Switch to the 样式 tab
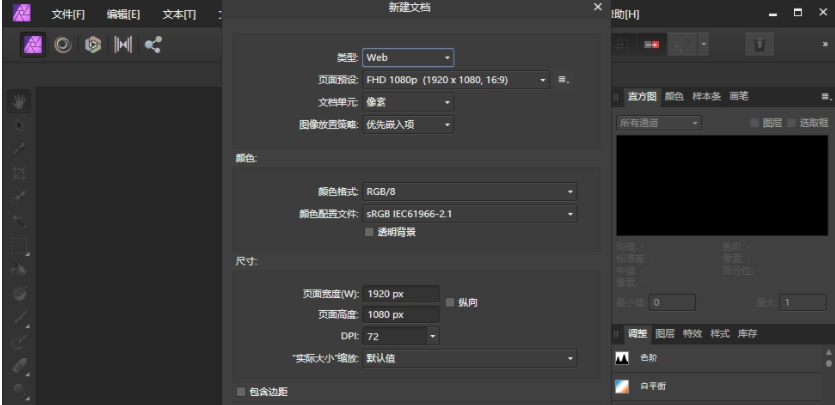Viewport: 835px width, 405px height. [720, 334]
